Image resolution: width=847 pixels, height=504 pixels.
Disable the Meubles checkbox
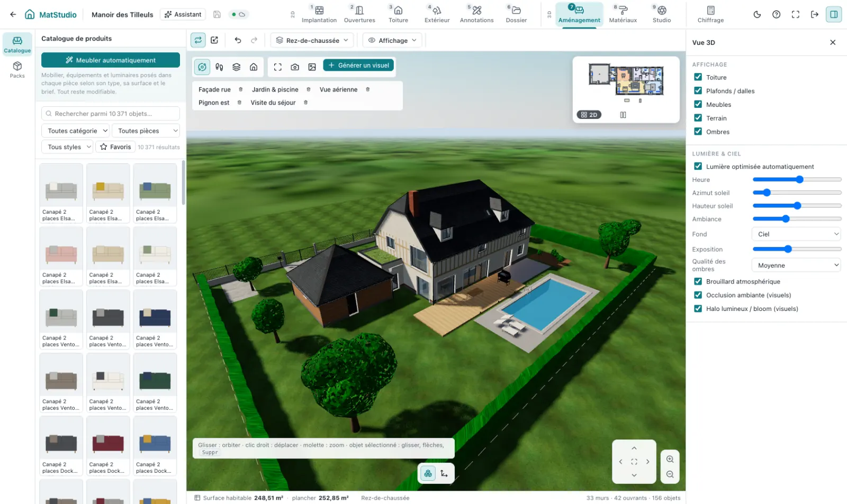click(x=698, y=105)
